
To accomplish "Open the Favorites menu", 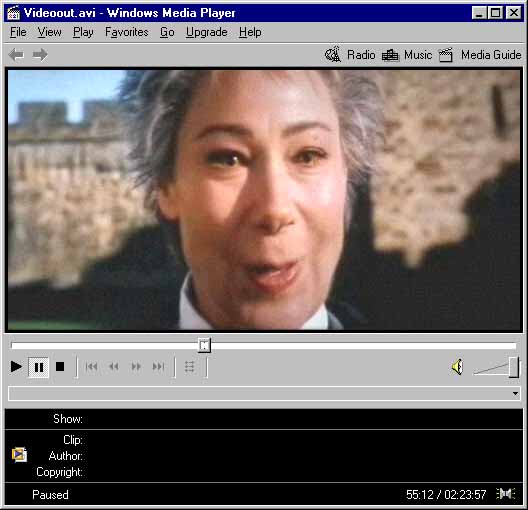I will 127,32.
